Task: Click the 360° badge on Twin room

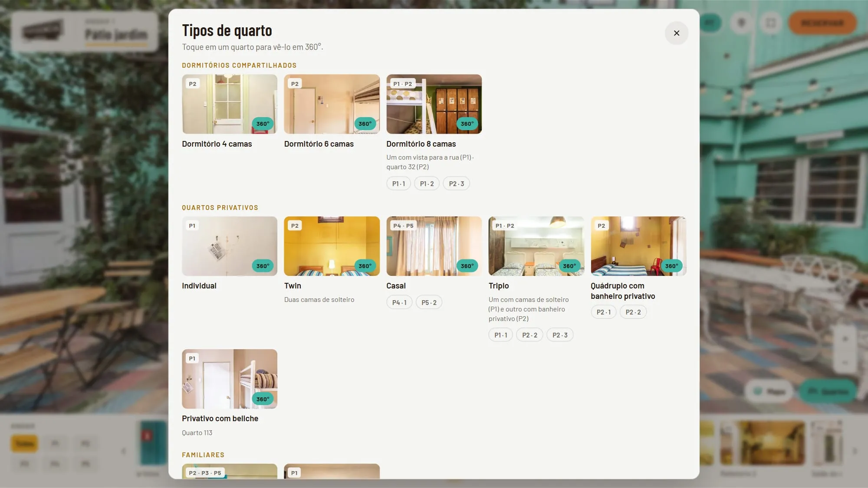Action: (x=365, y=266)
